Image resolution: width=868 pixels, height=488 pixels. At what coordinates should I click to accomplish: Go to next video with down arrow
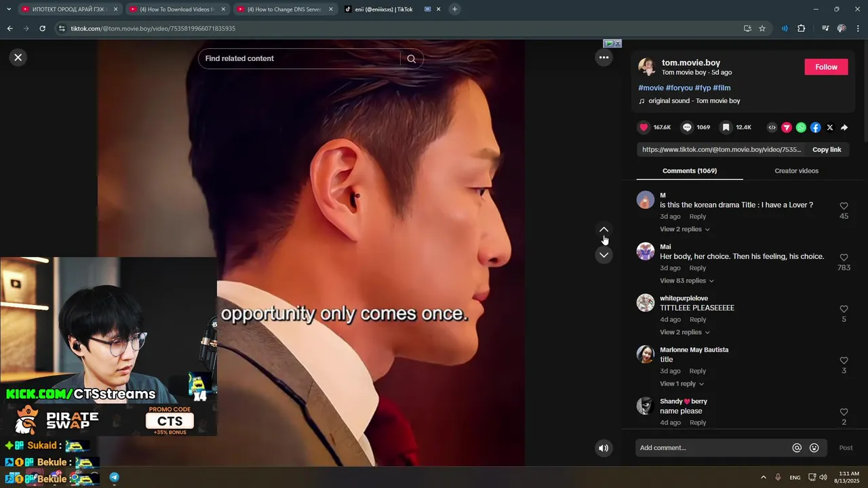click(x=604, y=255)
